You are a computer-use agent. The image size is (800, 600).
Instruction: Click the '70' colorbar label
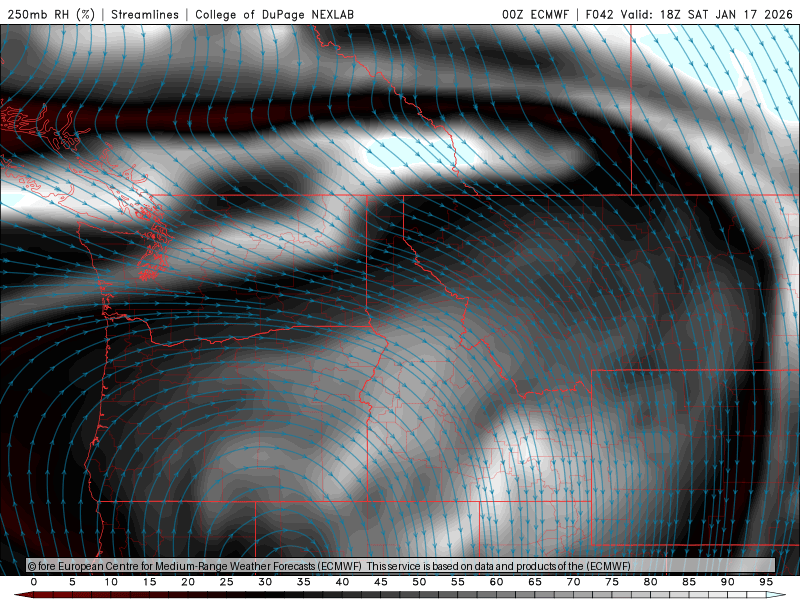click(x=573, y=582)
